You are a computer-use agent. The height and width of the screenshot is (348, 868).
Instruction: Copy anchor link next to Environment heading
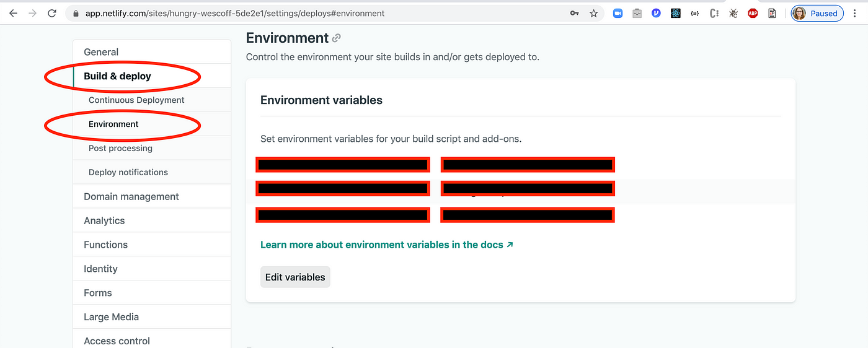(337, 38)
